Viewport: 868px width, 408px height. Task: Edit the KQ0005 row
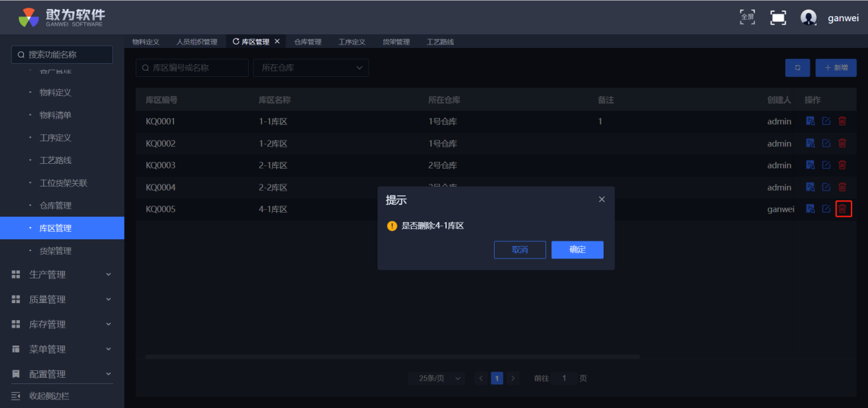click(826, 209)
